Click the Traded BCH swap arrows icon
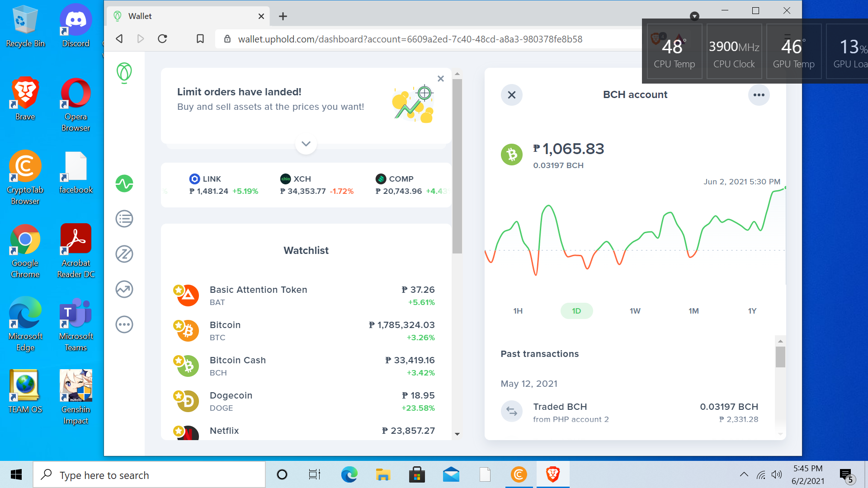 click(512, 411)
